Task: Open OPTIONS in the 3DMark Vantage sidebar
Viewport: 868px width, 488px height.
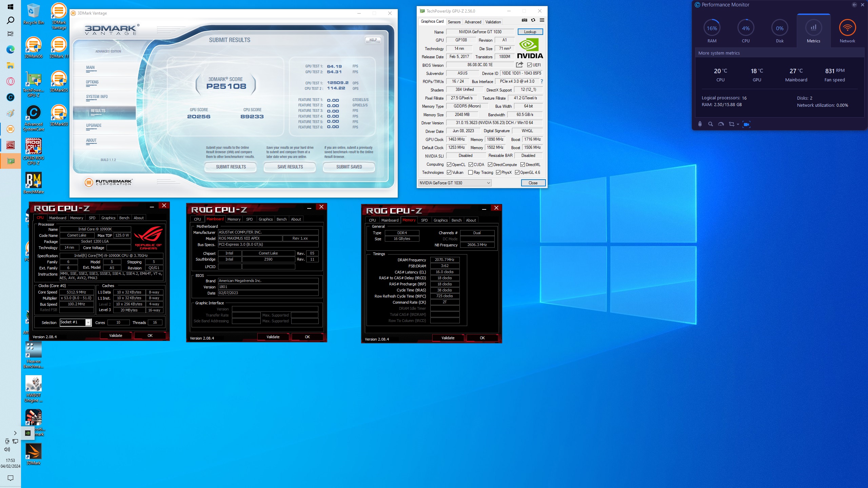Action: (x=92, y=82)
